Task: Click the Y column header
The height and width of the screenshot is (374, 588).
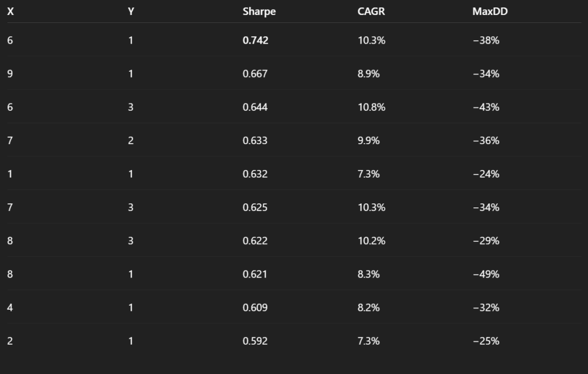Action: point(131,11)
